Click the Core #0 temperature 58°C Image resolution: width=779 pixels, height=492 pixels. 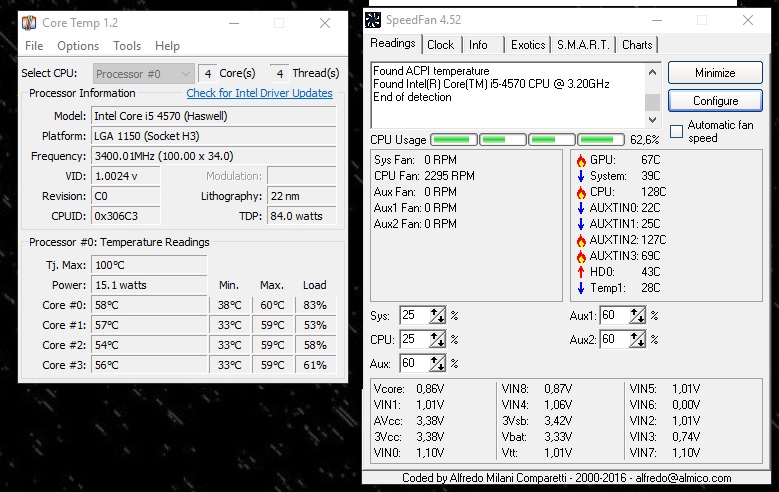149,305
